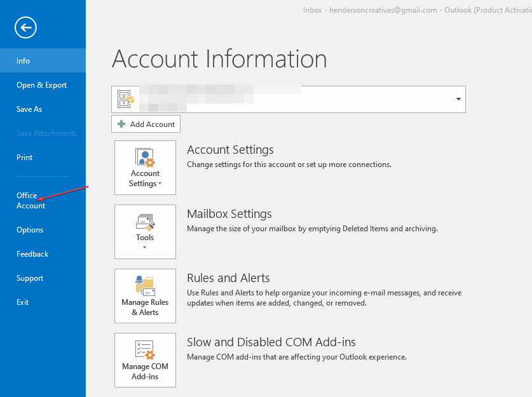Open the Support section
Screen dimensions: 532x397
click(x=30, y=278)
